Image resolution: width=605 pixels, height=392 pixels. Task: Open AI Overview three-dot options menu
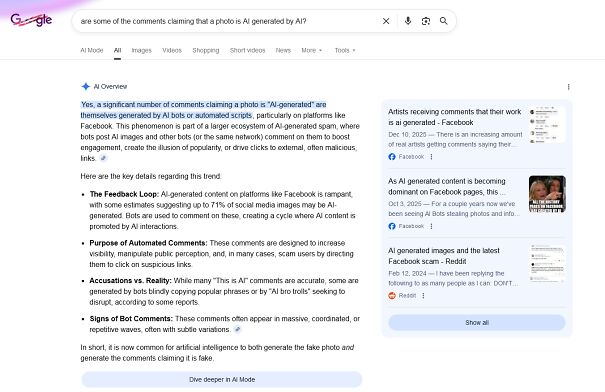pyautogui.click(x=568, y=87)
